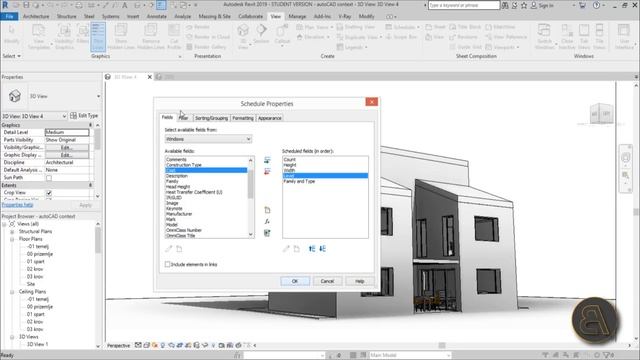
Task: Switch to the Filter tab
Action: click(184, 118)
